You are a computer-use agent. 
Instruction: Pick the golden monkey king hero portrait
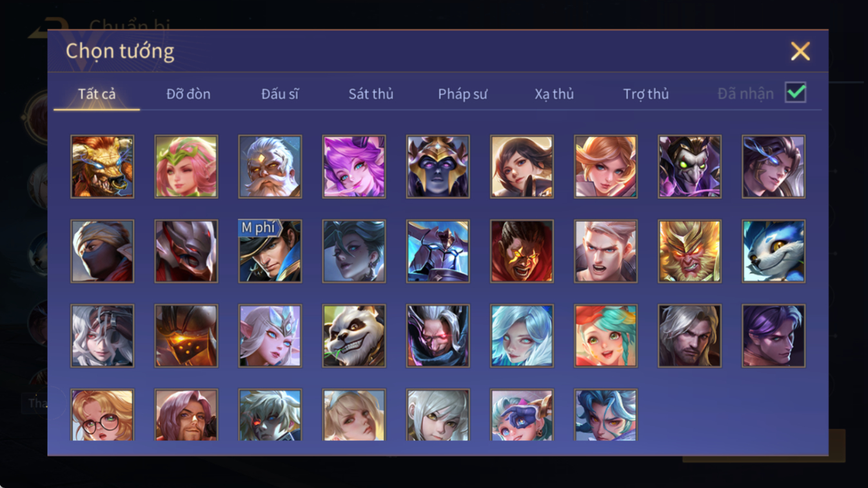(x=689, y=251)
